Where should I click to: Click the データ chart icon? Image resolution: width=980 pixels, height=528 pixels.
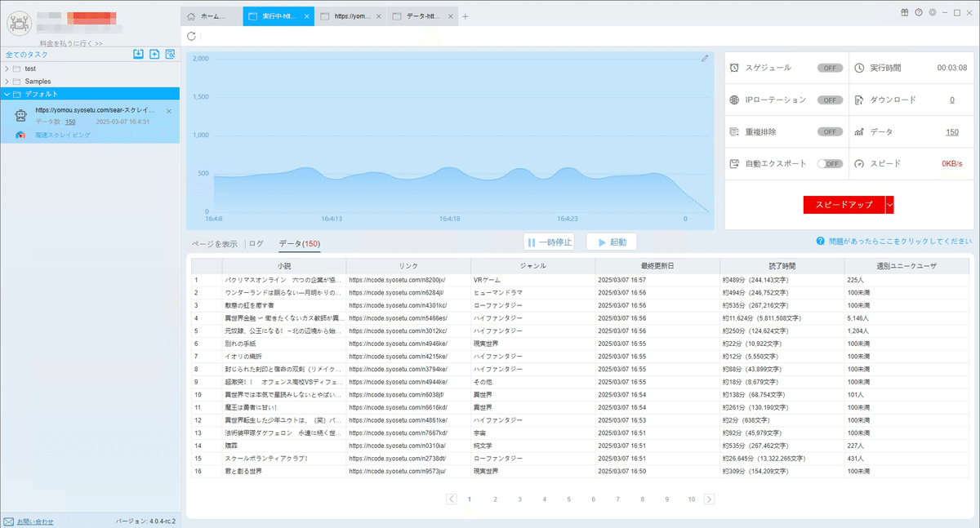859,131
